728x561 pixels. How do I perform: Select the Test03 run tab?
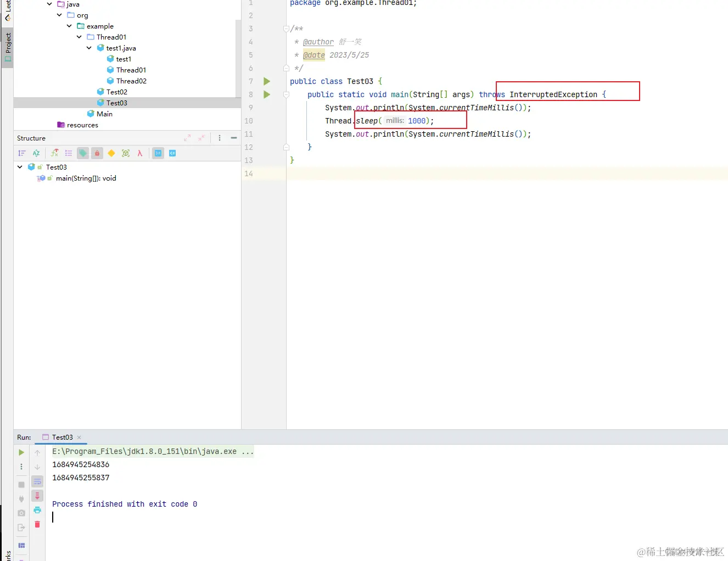point(62,437)
